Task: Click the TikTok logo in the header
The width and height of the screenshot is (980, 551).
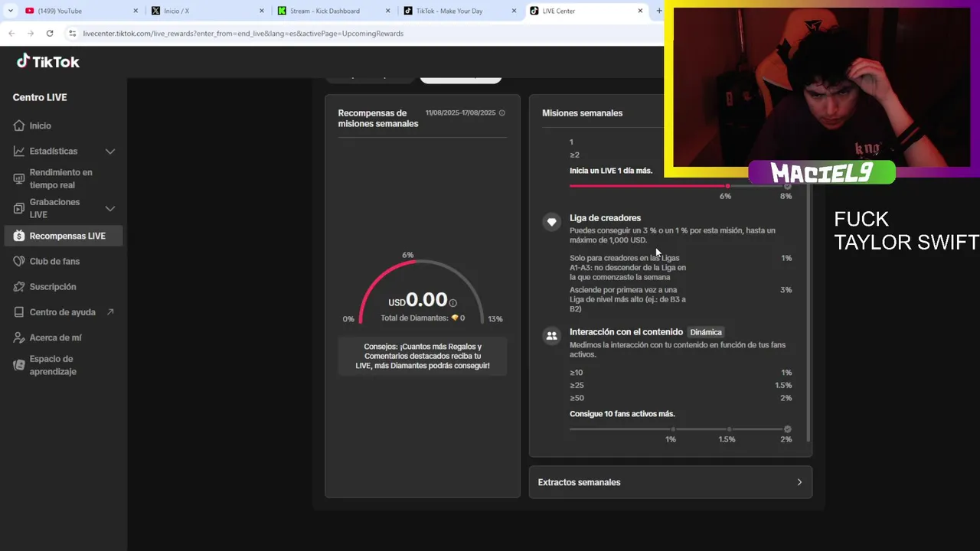Action: [x=48, y=62]
